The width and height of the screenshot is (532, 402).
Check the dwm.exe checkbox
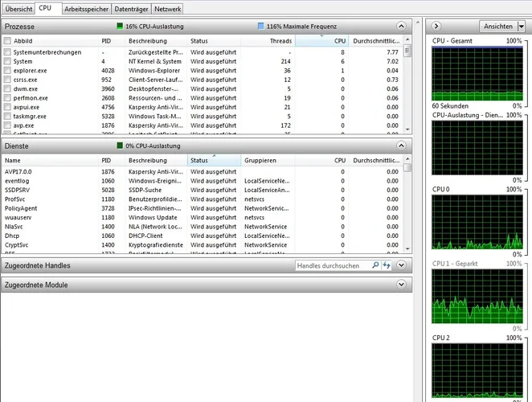click(7, 89)
